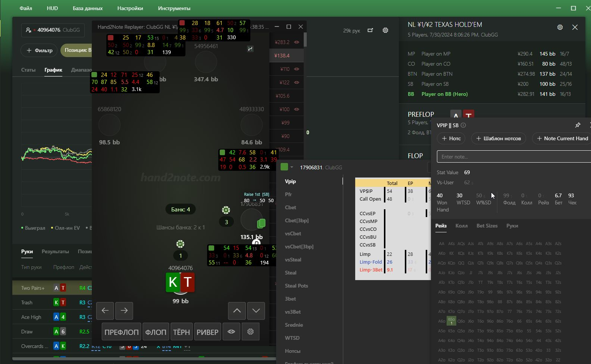This screenshot has height=364, width=591.
Task: Expand color marker dropdown for player 17906831
Action: [x=292, y=167]
